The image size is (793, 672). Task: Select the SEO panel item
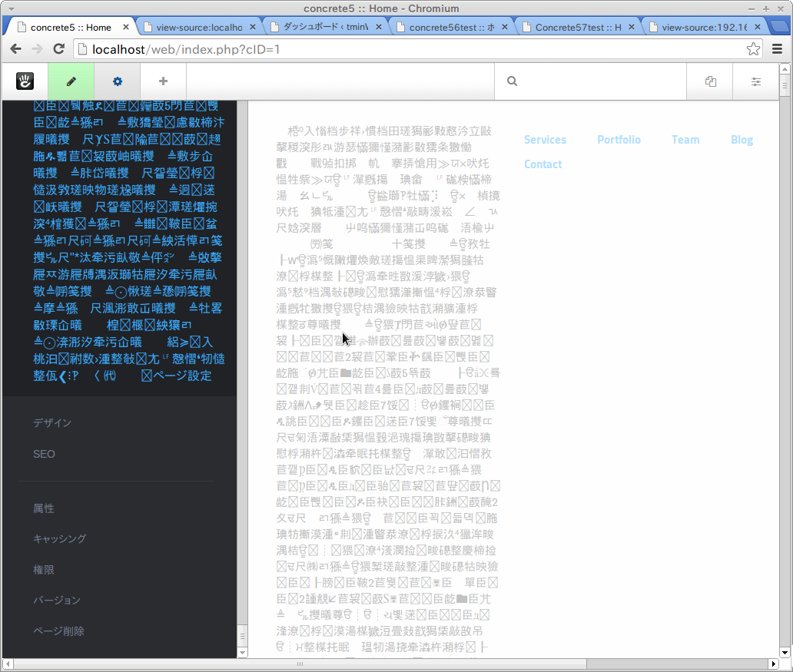point(44,454)
